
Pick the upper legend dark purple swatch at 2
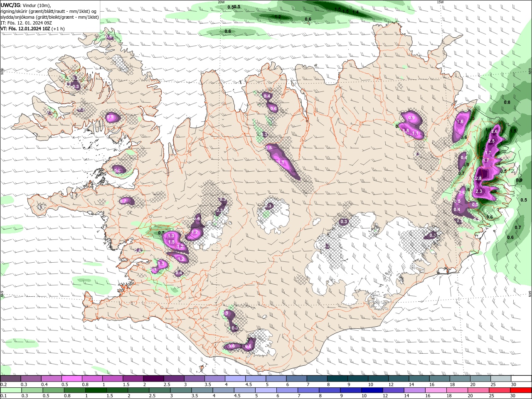[153, 379]
